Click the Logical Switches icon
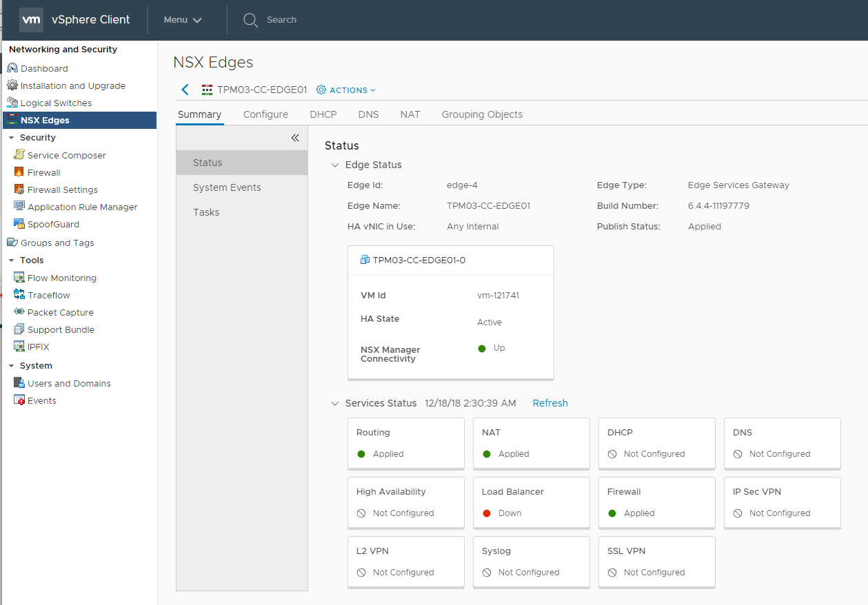Screen dimensions: 868x605 click(12, 103)
